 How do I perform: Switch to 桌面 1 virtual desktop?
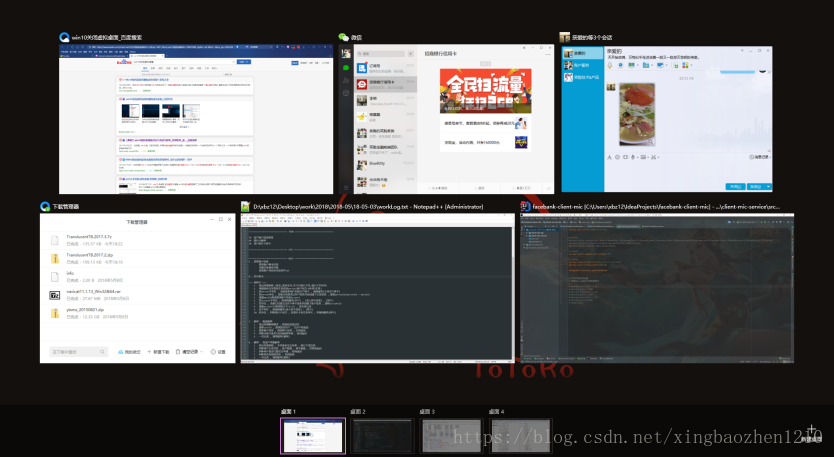tap(313, 436)
